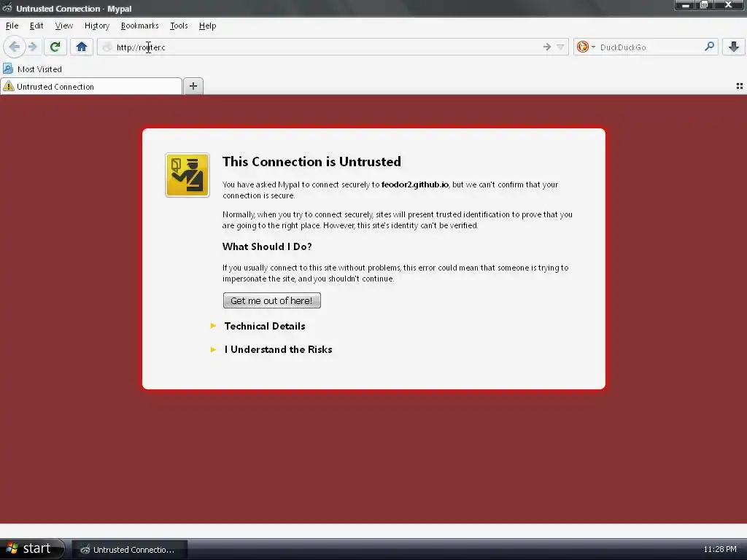Open the DuckDuckGo search engine selector
Image resolution: width=747 pixels, height=560 pixels.
pos(586,47)
